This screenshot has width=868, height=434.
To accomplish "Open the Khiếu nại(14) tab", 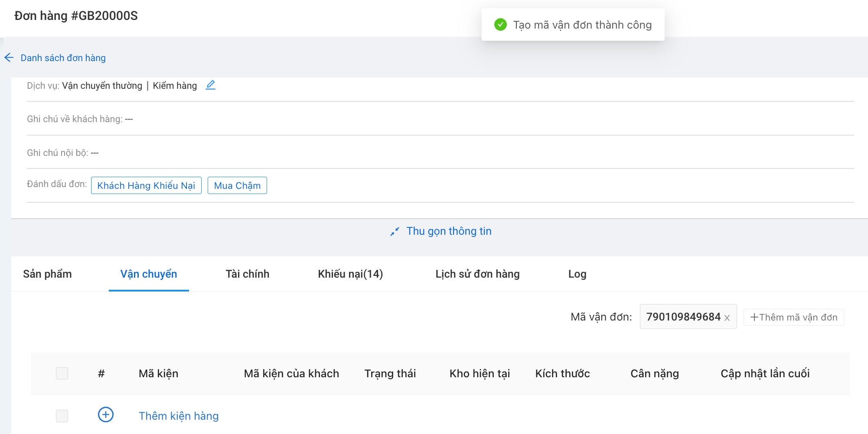I will tap(350, 274).
